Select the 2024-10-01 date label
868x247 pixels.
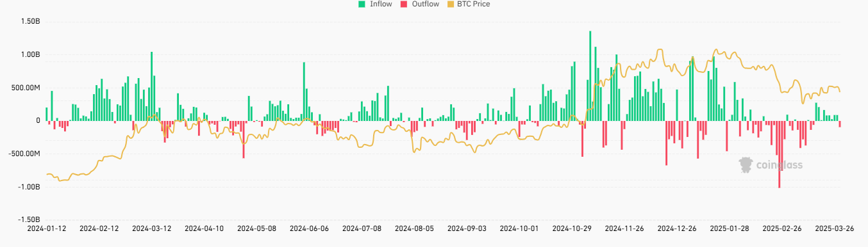520,228
